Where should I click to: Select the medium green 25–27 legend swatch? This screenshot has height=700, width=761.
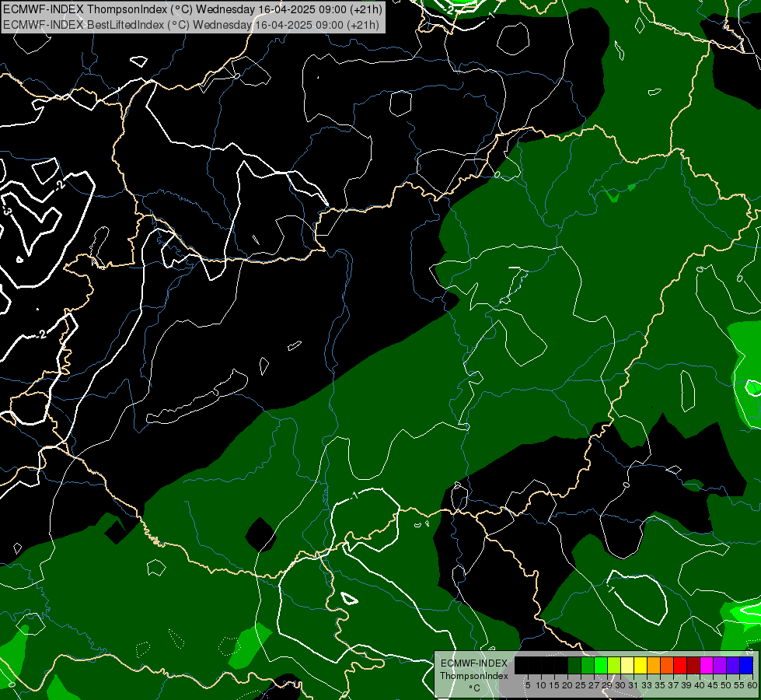tap(588, 665)
